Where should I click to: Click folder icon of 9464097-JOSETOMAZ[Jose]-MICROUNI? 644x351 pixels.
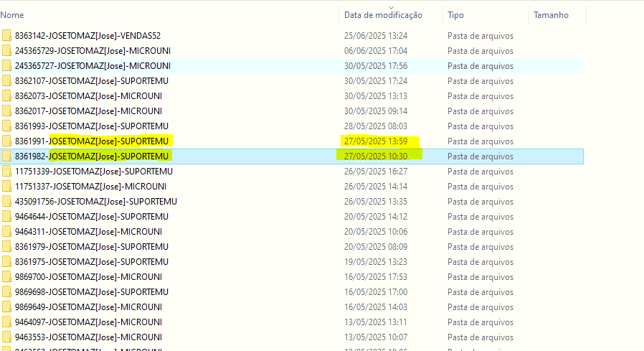coord(6,322)
